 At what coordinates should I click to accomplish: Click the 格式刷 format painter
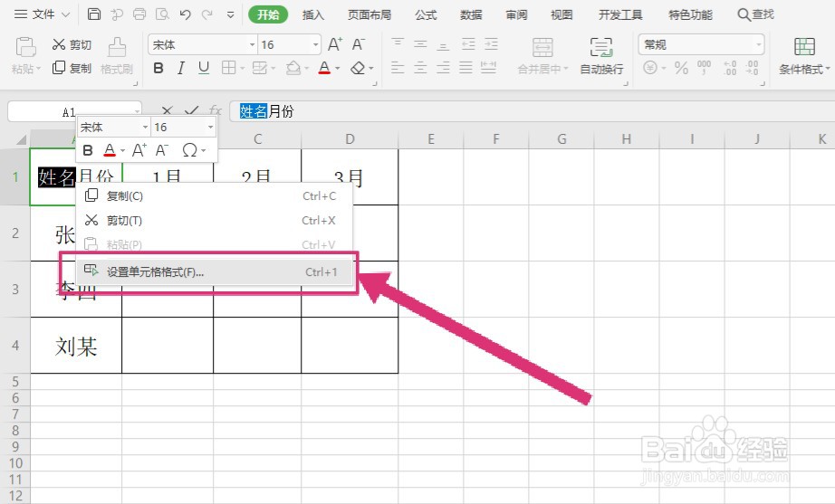click(117, 55)
